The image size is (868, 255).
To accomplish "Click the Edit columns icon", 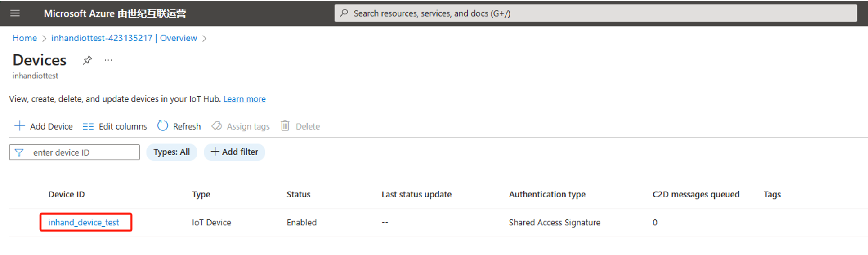I will [x=88, y=126].
